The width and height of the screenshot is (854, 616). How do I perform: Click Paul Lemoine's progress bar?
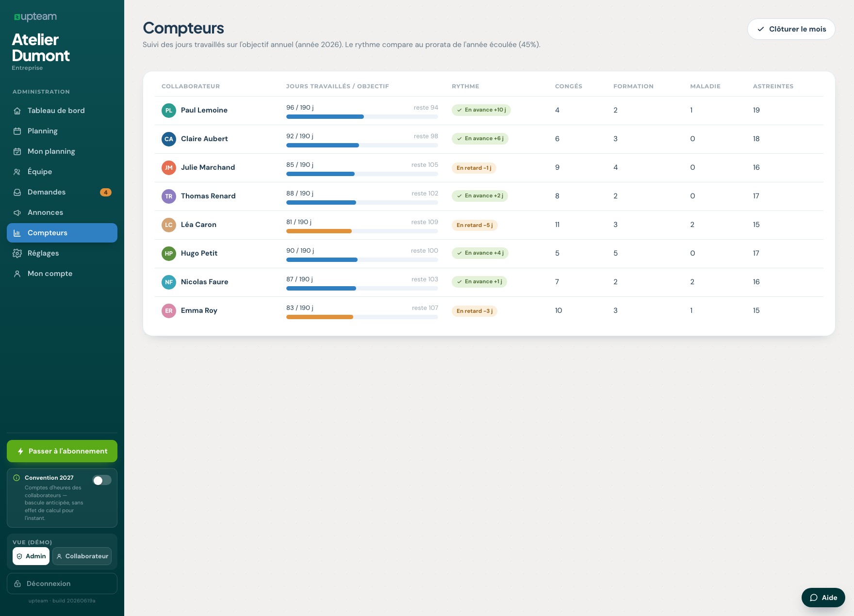pyautogui.click(x=362, y=116)
